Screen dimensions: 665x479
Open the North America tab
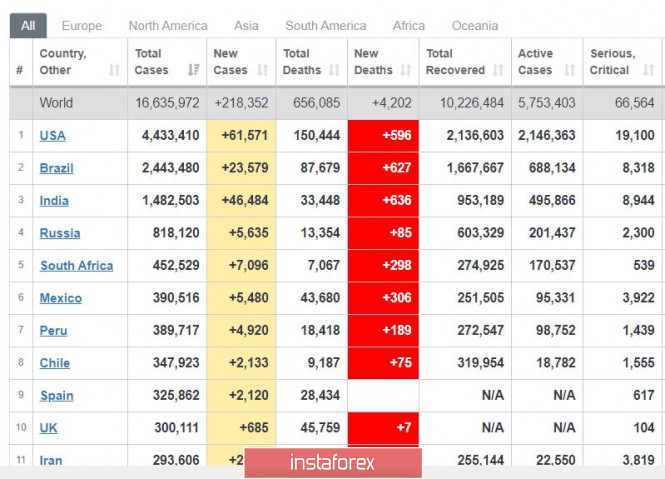168,25
